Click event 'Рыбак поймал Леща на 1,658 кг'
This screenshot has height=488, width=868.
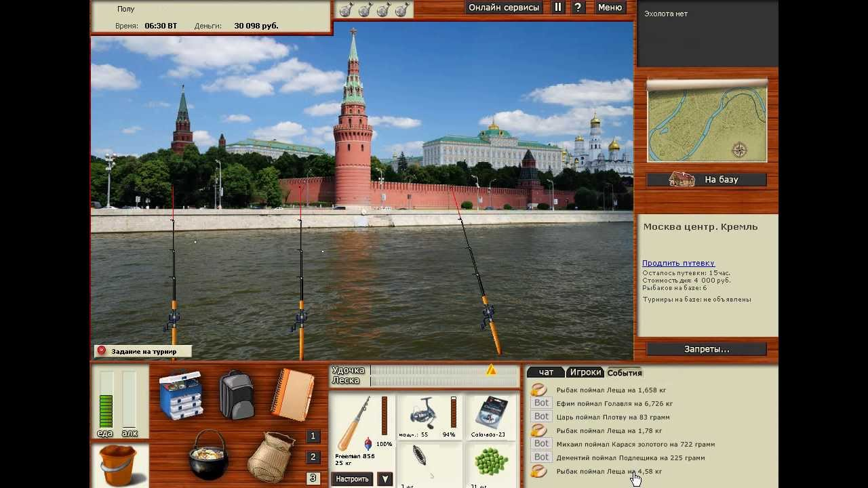(611, 390)
